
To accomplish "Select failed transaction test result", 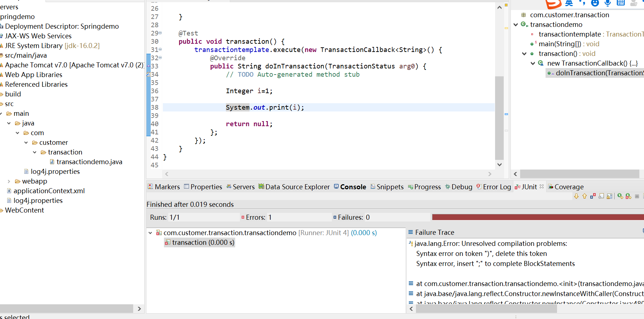I will (x=203, y=243).
